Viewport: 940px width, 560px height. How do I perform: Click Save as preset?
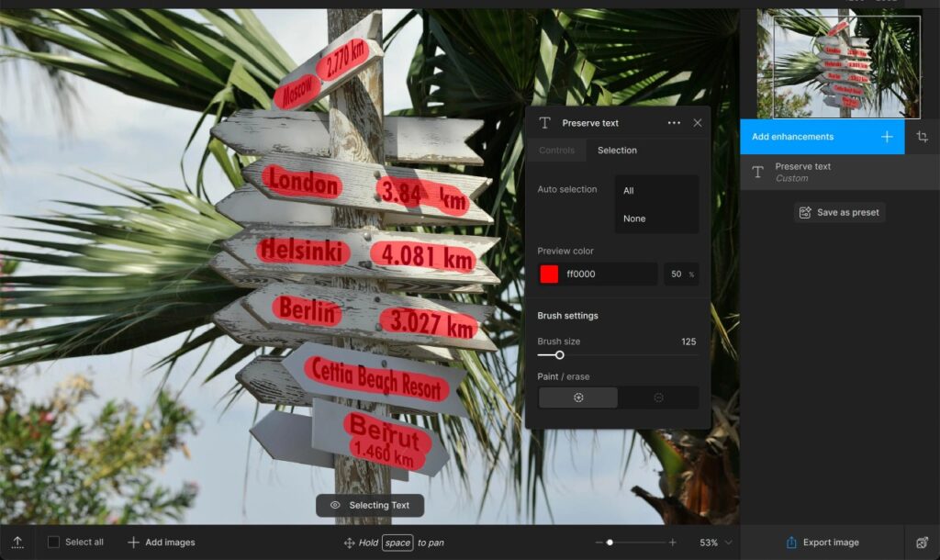(x=839, y=212)
